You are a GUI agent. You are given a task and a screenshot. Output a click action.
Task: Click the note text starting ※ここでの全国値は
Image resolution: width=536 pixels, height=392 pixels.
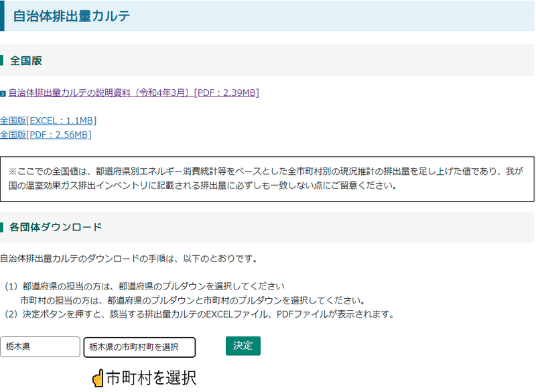point(266,178)
